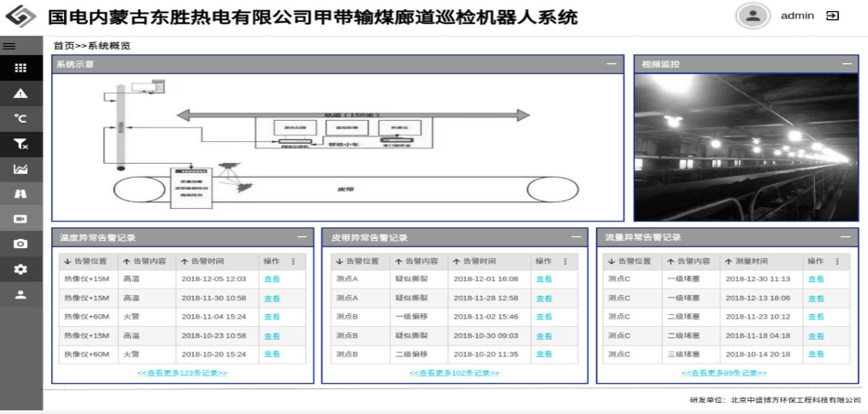
Task: Click 查看更多123条记录 link
Action: point(182,373)
